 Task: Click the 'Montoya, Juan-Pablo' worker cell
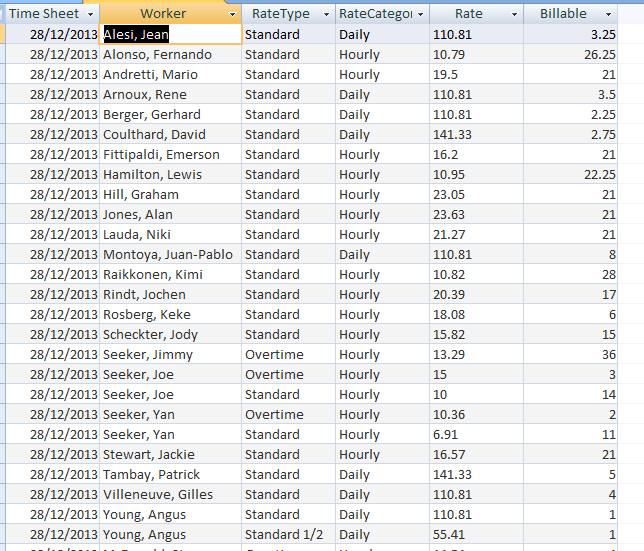pos(170,255)
